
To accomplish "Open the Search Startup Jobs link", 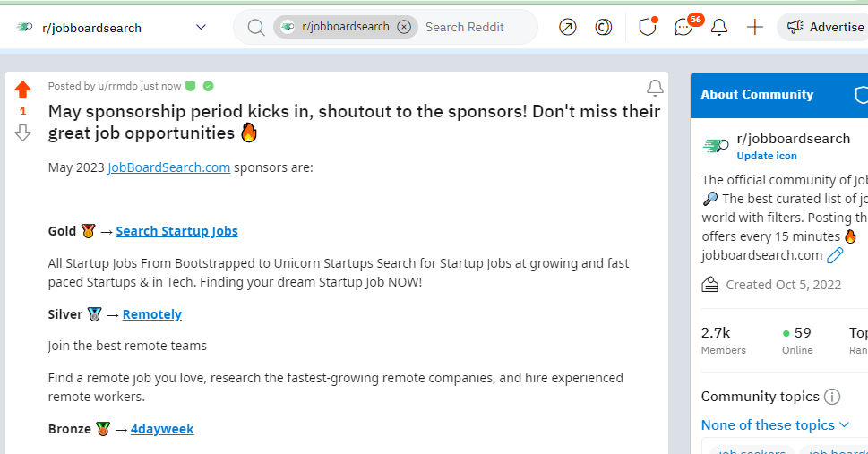I will point(176,231).
